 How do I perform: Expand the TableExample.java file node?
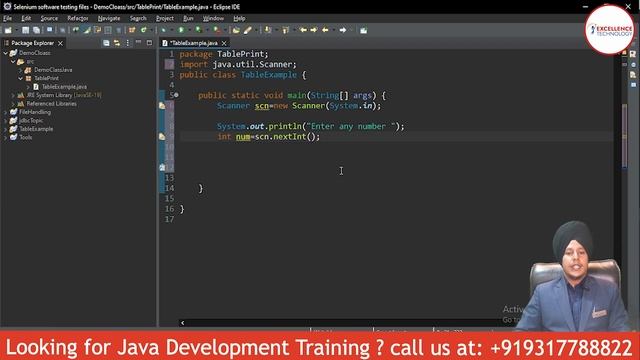(28, 87)
